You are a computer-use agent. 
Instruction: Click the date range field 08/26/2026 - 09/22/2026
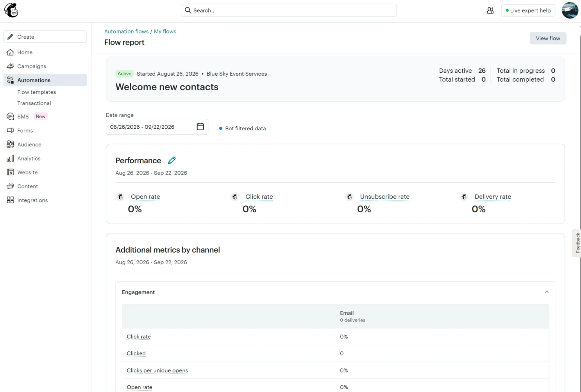(x=157, y=127)
